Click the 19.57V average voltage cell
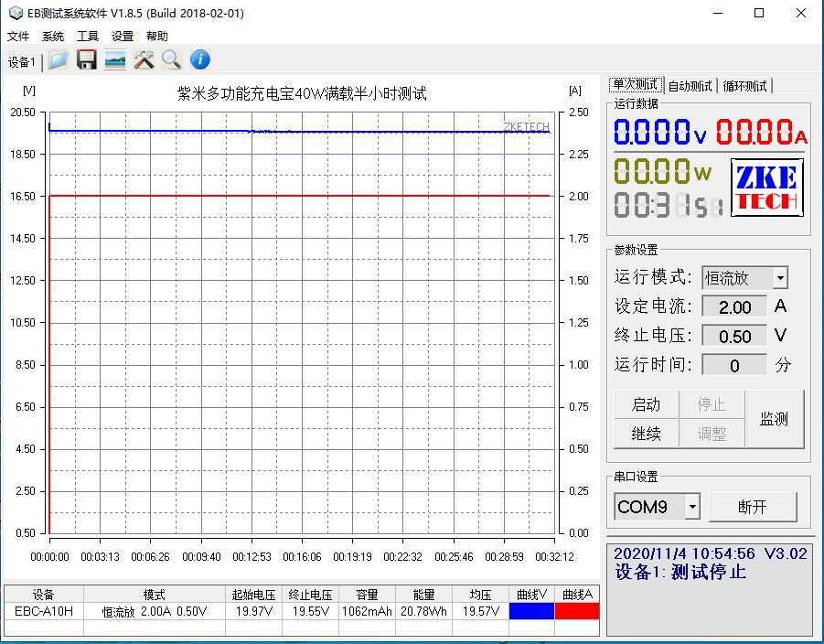The image size is (824, 644). click(480, 611)
